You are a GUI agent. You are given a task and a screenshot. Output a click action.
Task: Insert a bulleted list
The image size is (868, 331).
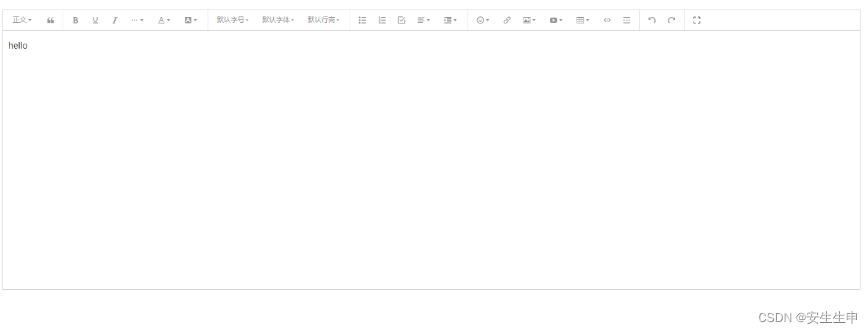click(362, 20)
